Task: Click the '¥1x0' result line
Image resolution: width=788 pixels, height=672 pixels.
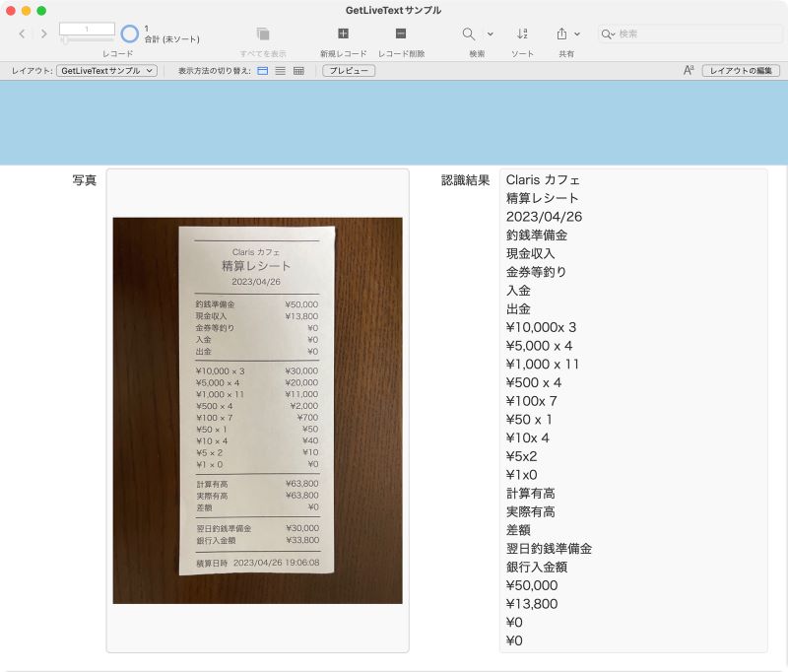Action: point(522,475)
